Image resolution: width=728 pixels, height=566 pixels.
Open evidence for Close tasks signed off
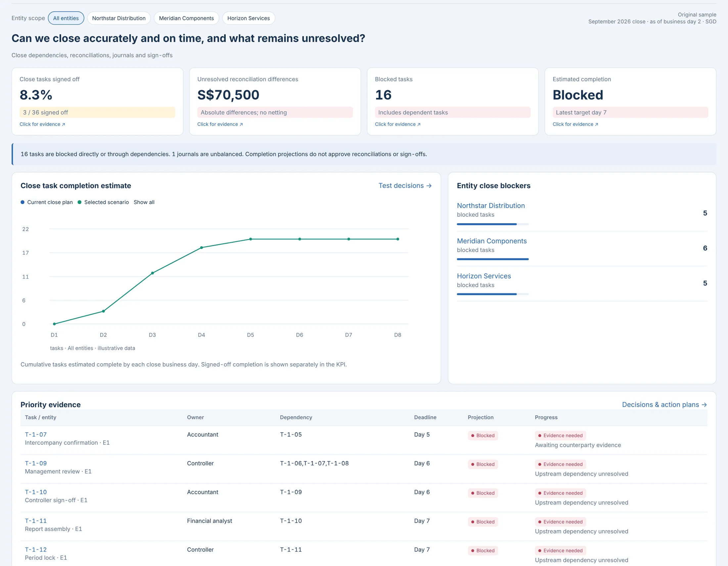(42, 124)
